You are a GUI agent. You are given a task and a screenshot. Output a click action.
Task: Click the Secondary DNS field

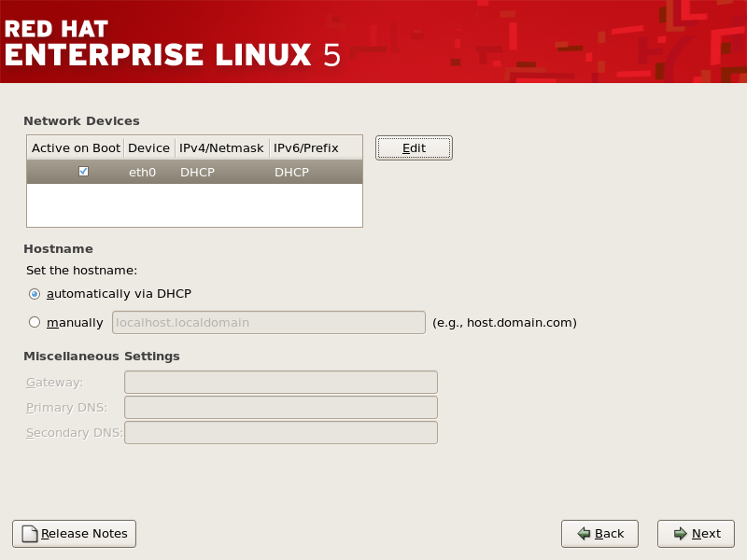point(280,432)
